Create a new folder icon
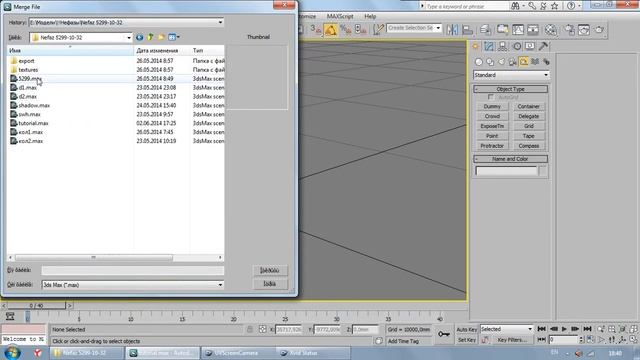The width and height of the screenshot is (640, 360). point(161,38)
